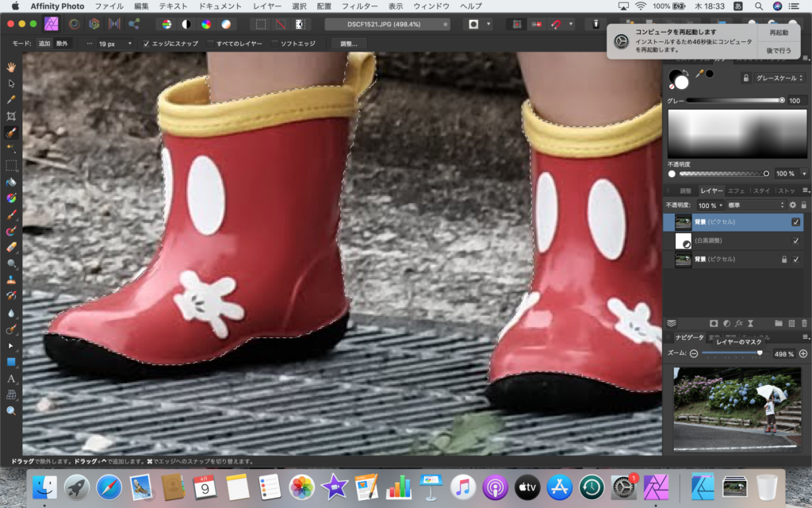
Task: Add a mask layer in Layers panel
Action: pos(714,324)
